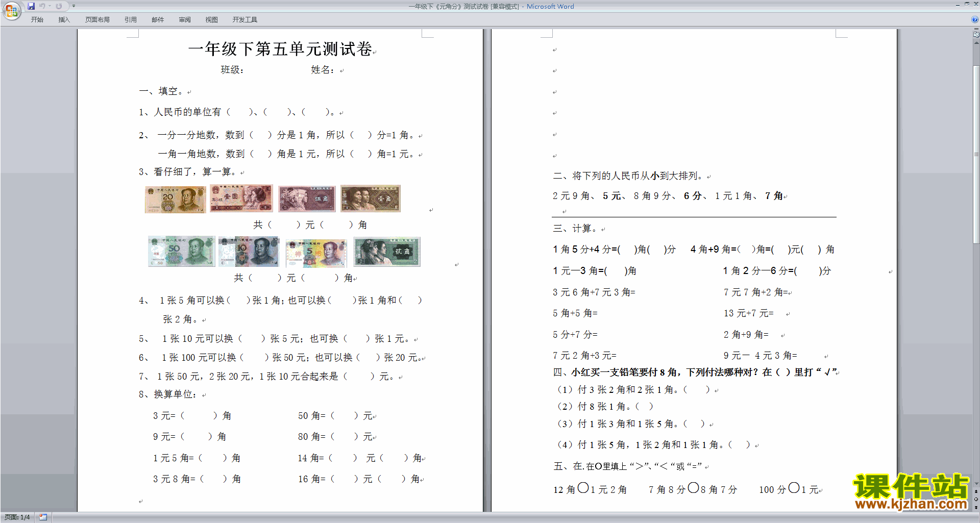Open the 邮件 ribbon tab
The image size is (980, 523).
point(158,20)
